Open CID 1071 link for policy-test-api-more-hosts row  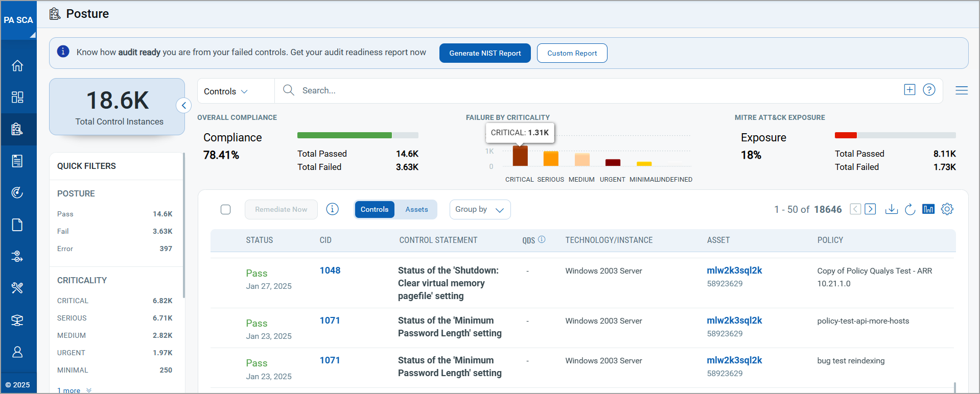[x=330, y=321]
